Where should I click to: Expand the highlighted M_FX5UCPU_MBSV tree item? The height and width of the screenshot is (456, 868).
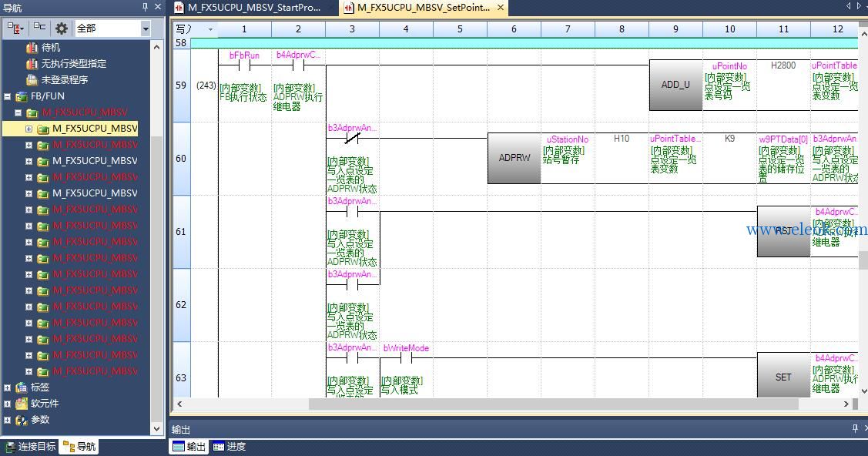[28, 129]
